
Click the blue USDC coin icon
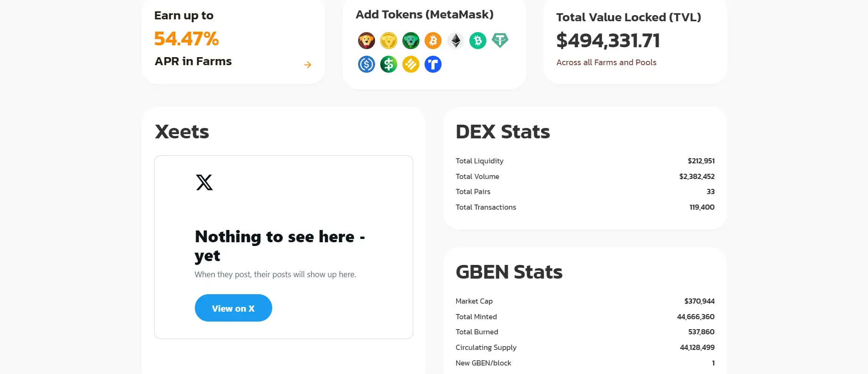coord(367,64)
